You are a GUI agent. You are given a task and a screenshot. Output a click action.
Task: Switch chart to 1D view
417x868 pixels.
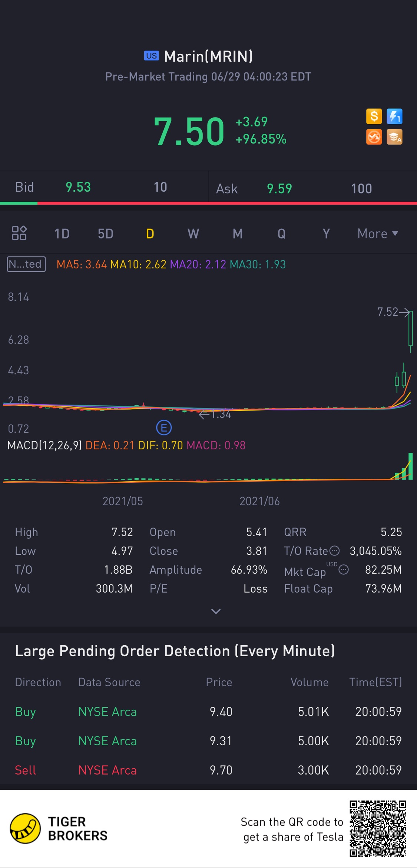[62, 234]
